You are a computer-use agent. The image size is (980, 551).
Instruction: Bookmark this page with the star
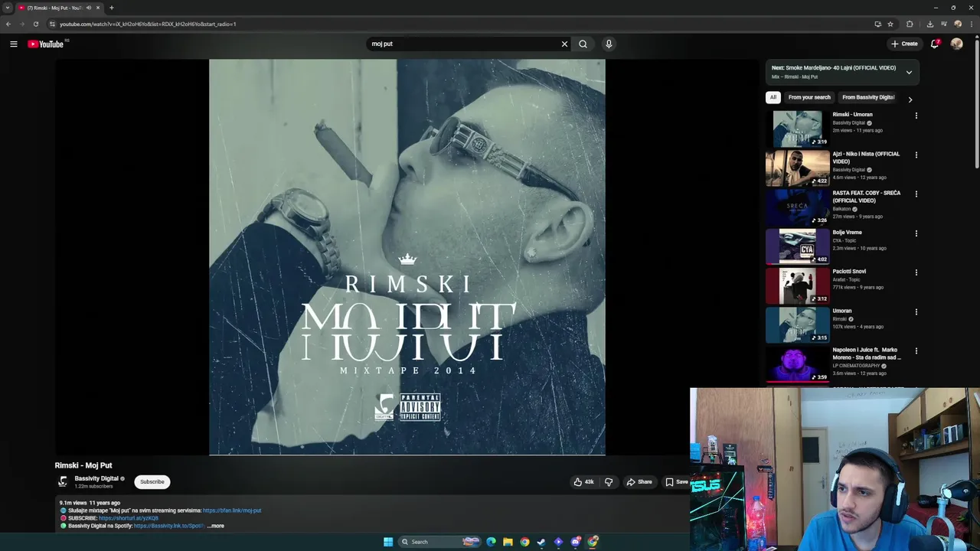(x=890, y=24)
